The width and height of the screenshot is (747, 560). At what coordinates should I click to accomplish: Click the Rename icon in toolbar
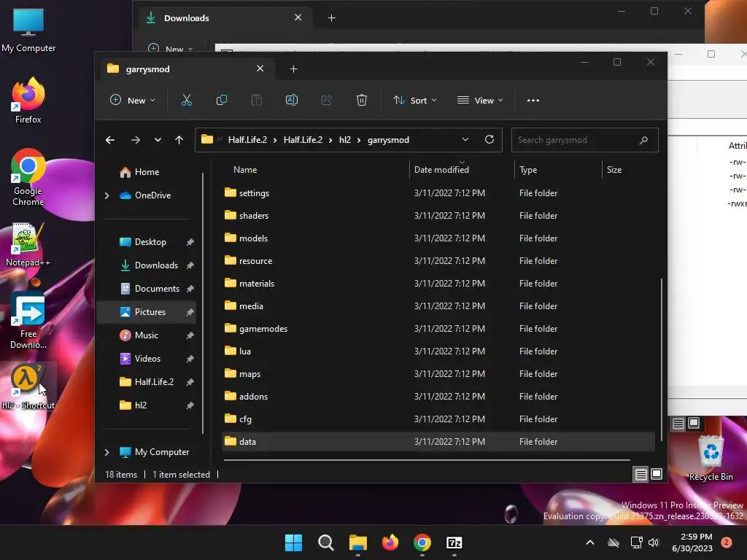coord(292,101)
